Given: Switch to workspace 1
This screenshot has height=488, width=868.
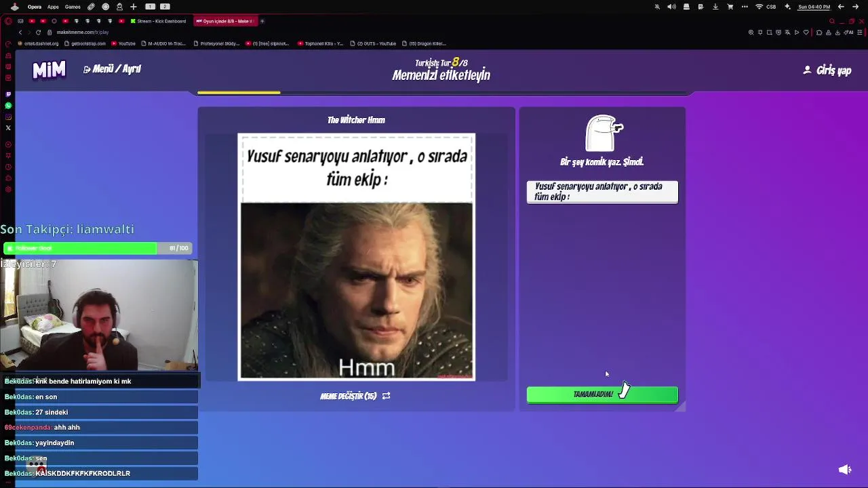Looking at the screenshot, I should coord(151,7).
